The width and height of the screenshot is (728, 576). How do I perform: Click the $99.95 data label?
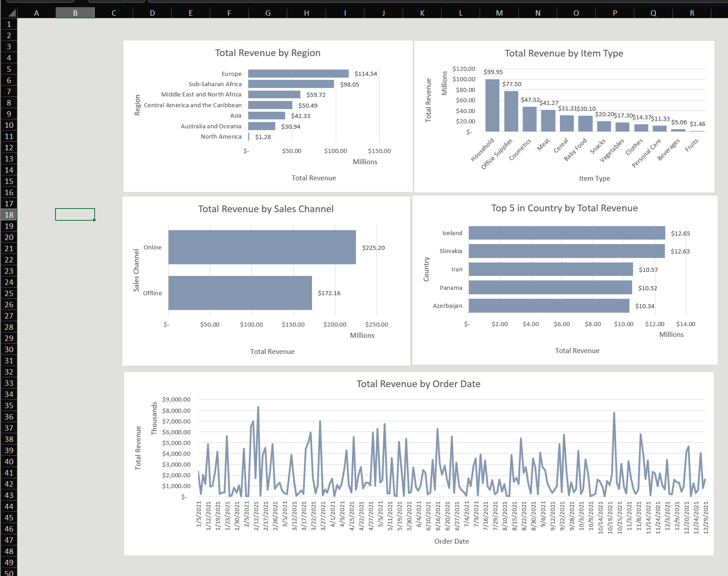point(493,72)
